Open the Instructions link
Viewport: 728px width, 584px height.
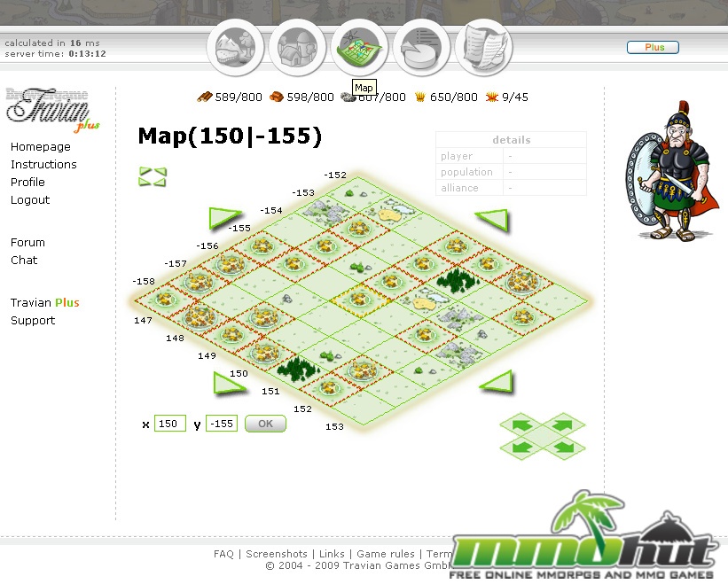(43, 164)
